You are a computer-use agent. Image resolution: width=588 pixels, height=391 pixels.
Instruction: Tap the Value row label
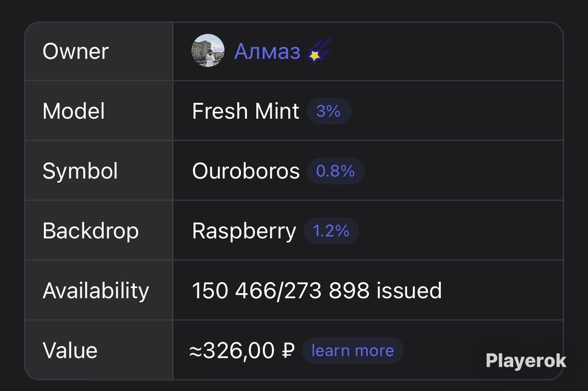pyautogui.click(x=70, y=351)
